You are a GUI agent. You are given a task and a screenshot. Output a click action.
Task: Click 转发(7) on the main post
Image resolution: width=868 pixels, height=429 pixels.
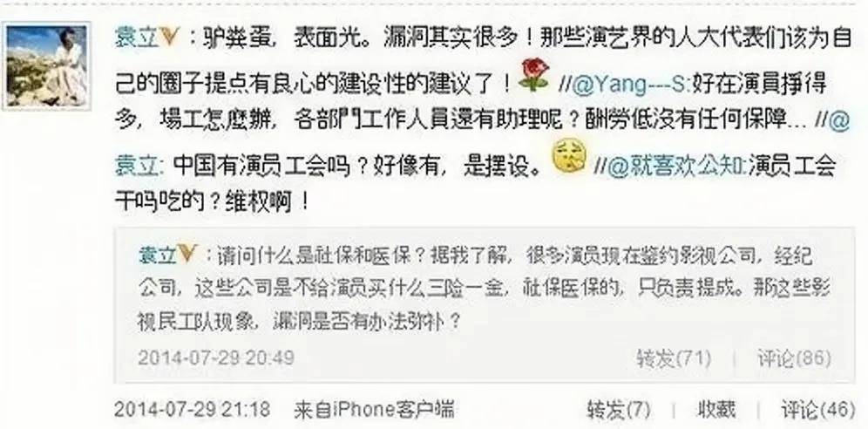click(x=619, y=410)
